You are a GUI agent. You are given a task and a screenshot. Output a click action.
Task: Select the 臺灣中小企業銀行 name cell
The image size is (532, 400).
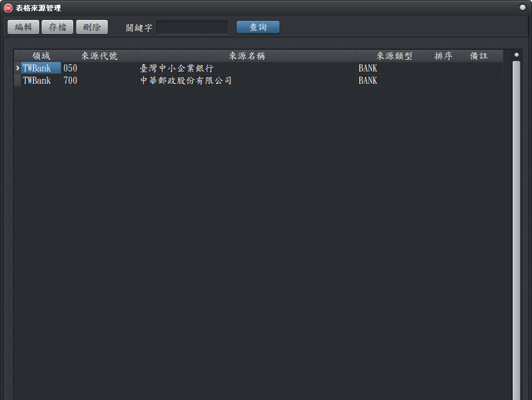pos(247,69)
